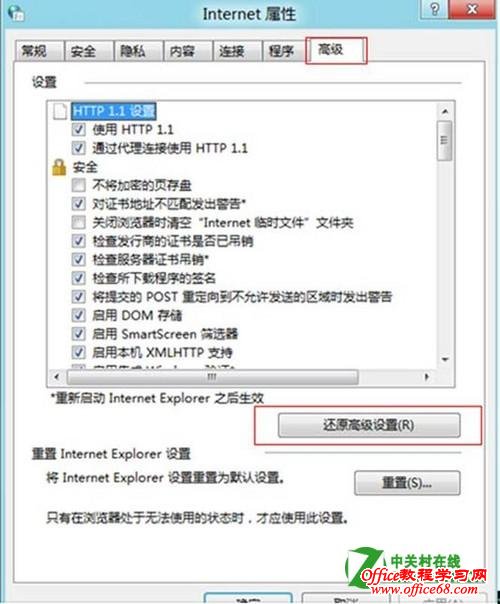Click the left arrow of horizontal scrollbar
500x604 pixels.
coord(57,377)
